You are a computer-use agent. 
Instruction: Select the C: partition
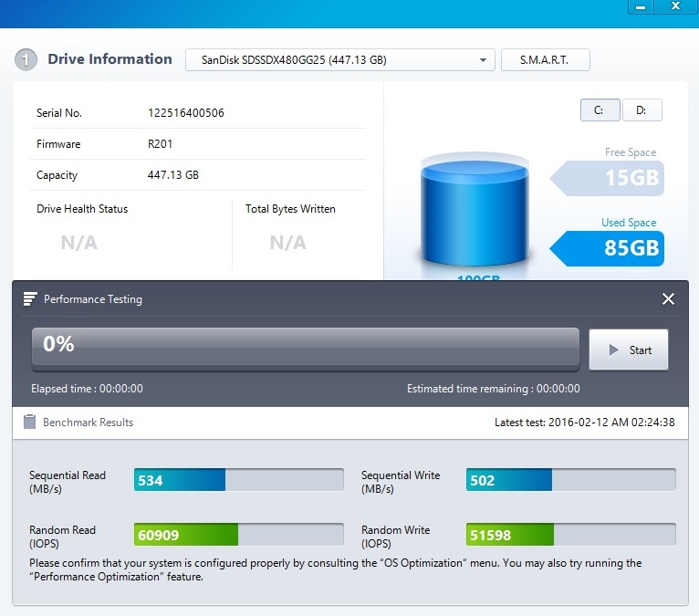(600, 110)
